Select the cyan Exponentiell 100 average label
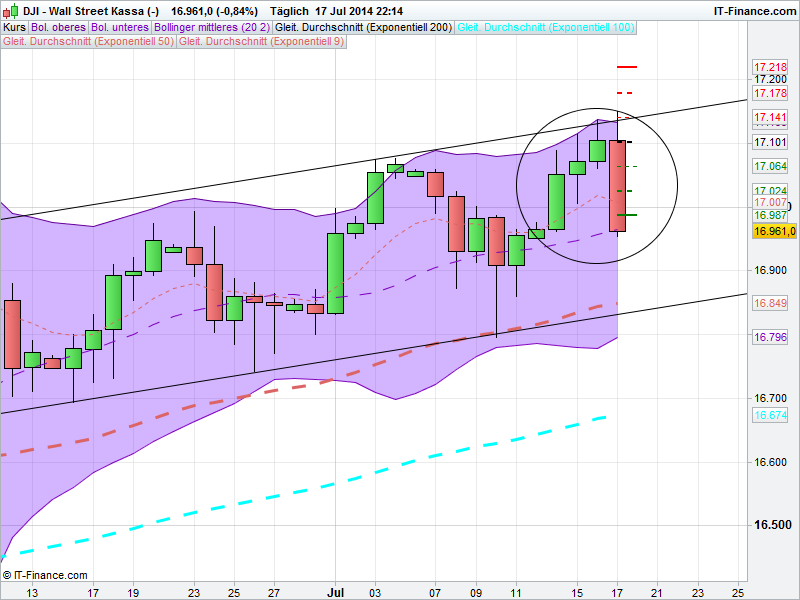The image size is (800, 600). [x=545, y=27]
